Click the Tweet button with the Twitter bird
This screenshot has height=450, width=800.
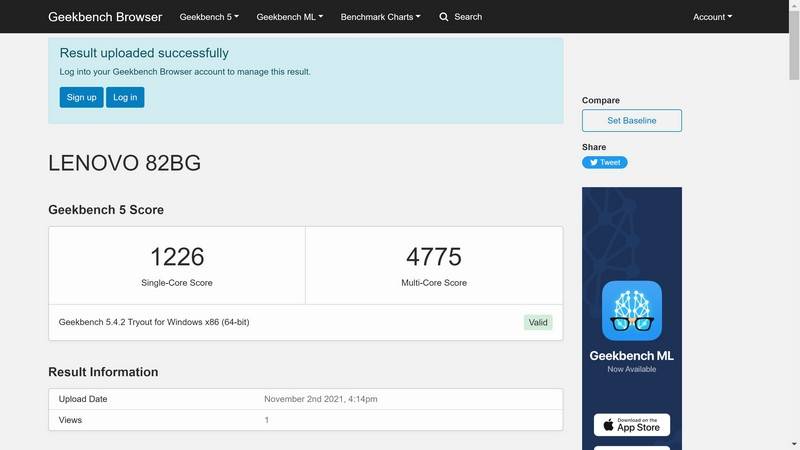(x=605, y=162)
